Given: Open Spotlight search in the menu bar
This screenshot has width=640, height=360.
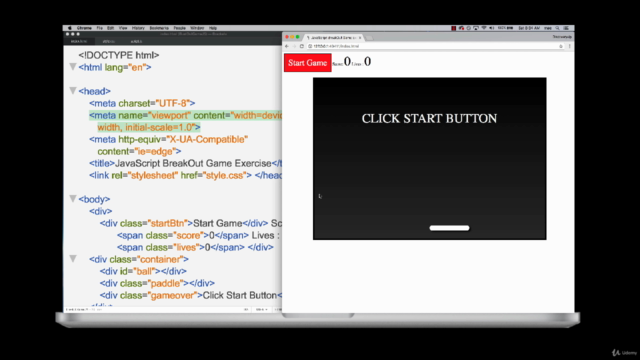Looking at the screenshot, I should [558, 28].
